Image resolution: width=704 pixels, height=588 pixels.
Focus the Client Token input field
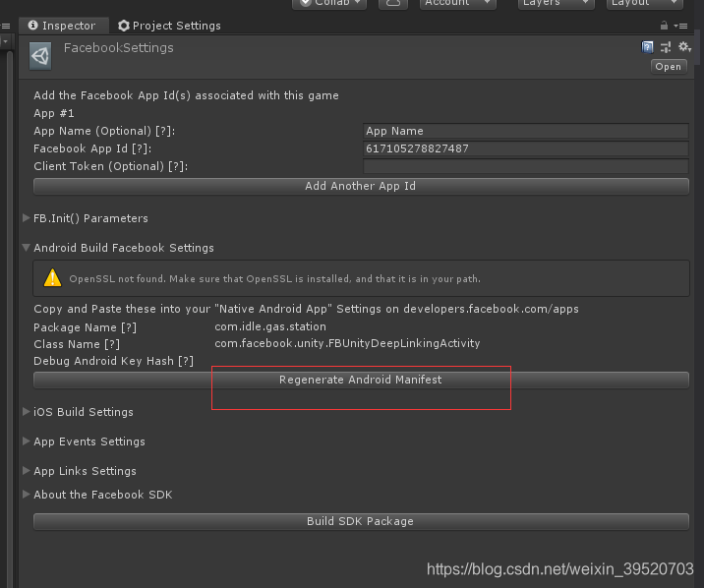click(526, 166)
